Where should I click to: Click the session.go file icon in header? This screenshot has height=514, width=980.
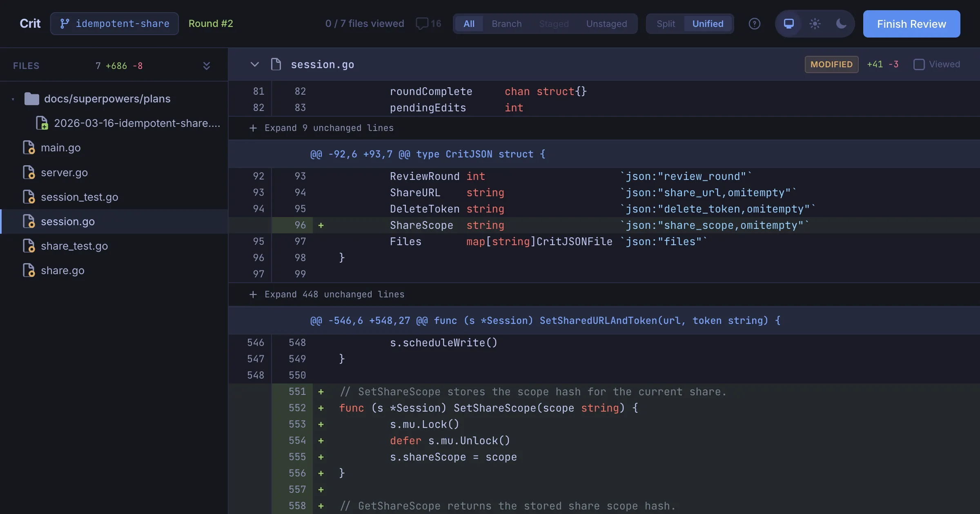click(276, 64)
